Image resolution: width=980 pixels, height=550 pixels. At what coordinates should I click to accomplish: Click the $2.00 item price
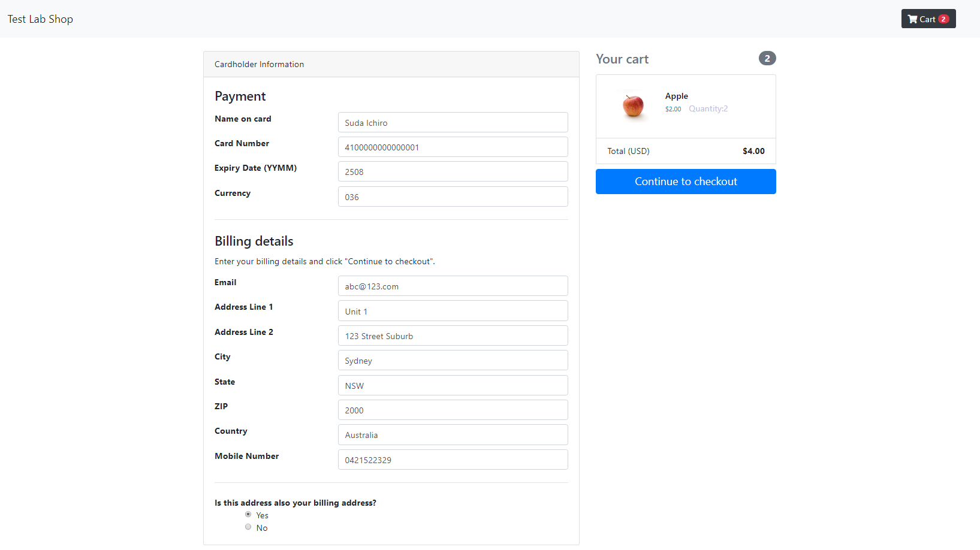tap(673, 109)
